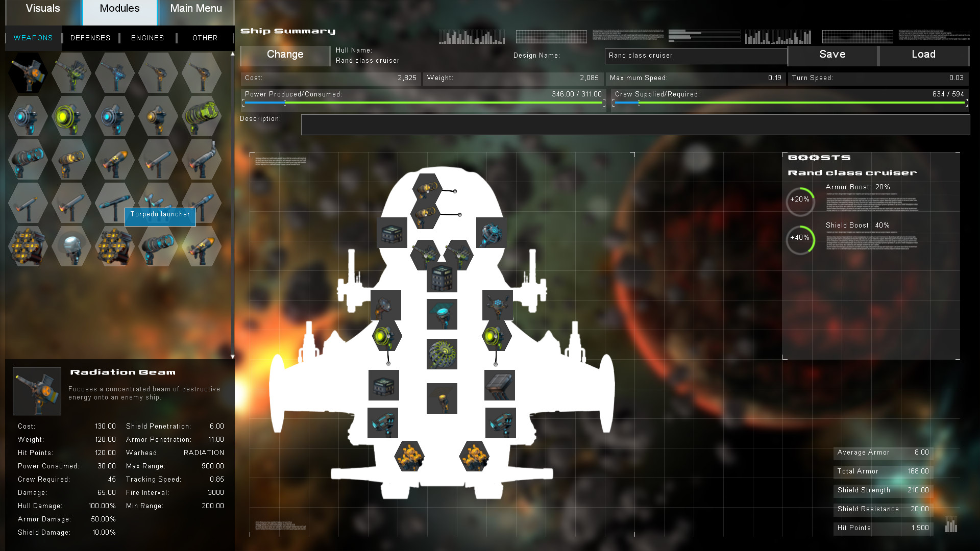The width and height of the screenshot is (980, 551).
Task: Select the bright green pulse laser weapon
Action: pos(71,116)
